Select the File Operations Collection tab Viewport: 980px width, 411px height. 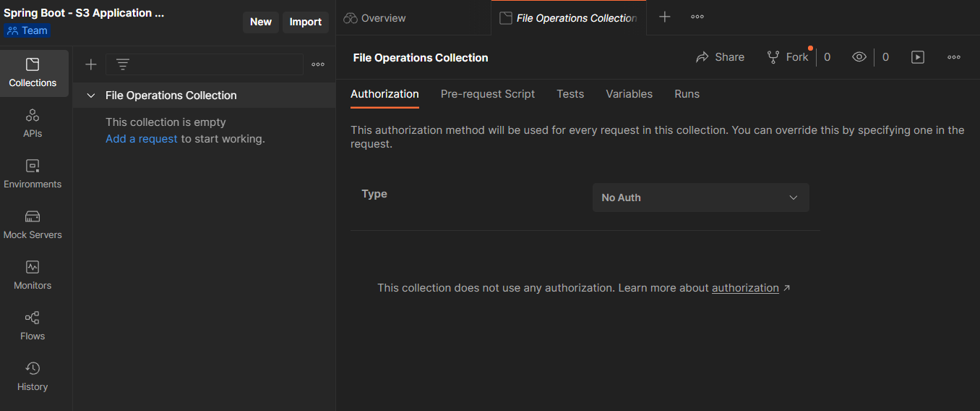point(568,18)
